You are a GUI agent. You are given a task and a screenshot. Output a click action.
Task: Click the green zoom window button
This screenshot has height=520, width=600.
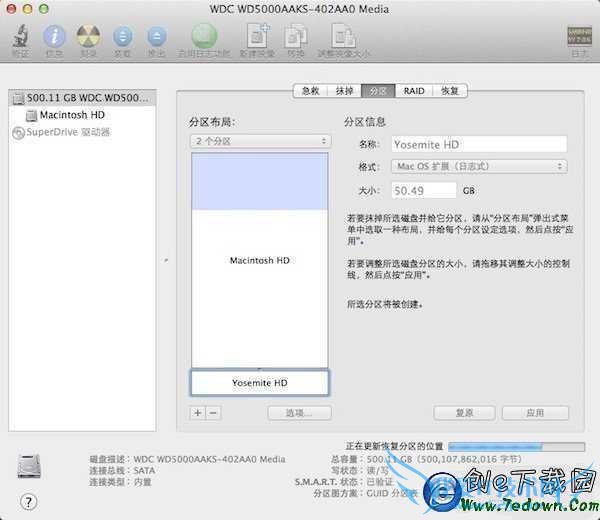pos(44,9)
